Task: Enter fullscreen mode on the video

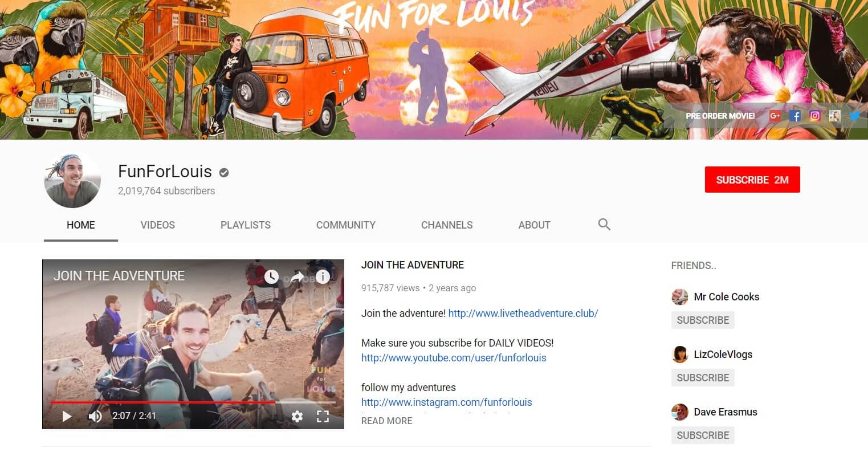Action: pyautogui.click(x=323, y=416)
